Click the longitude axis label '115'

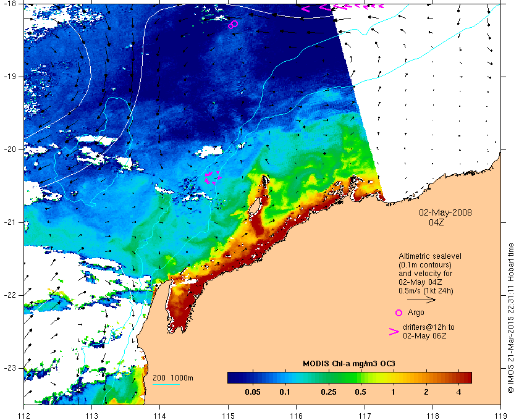tap(228, 416)
